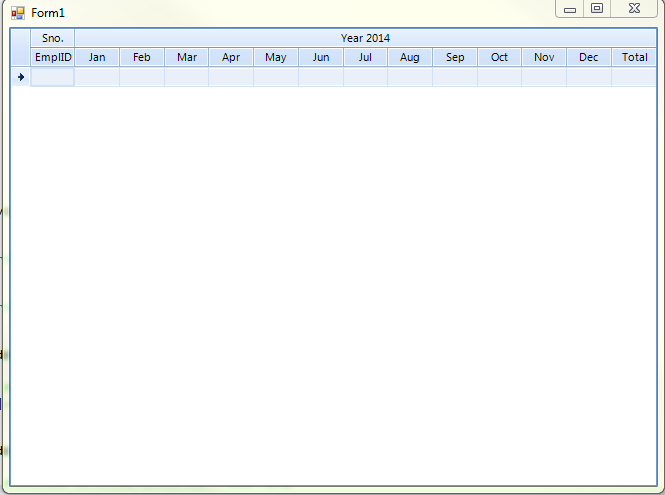Click the Sep column header

[455, 57]
